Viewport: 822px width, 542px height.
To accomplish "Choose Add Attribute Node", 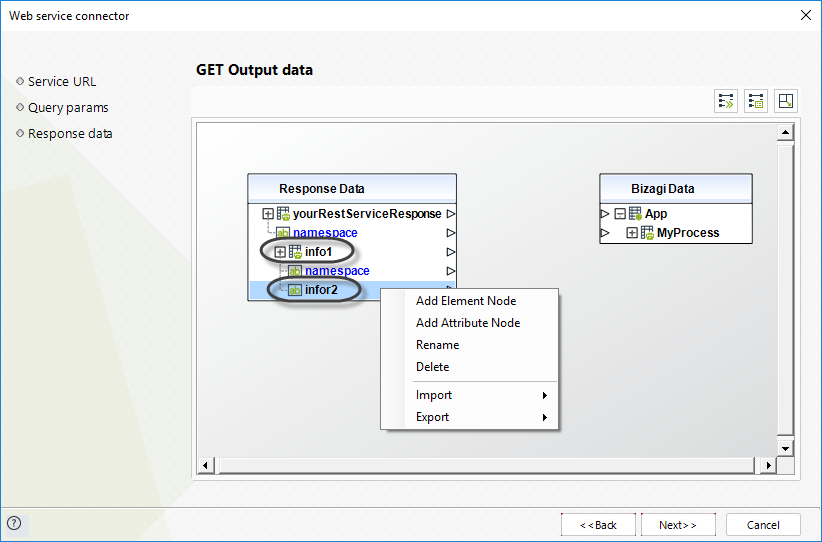I will (469, 323).
